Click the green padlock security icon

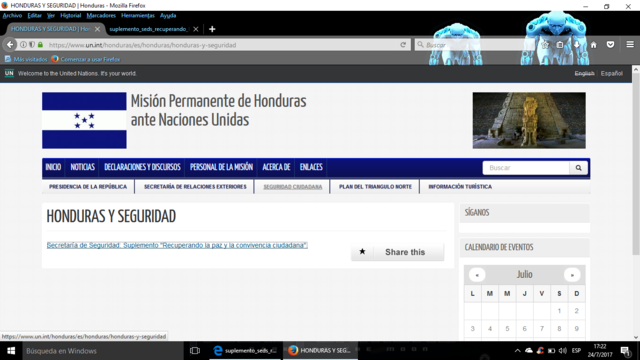pyautogui.click(x=40, y=45)
